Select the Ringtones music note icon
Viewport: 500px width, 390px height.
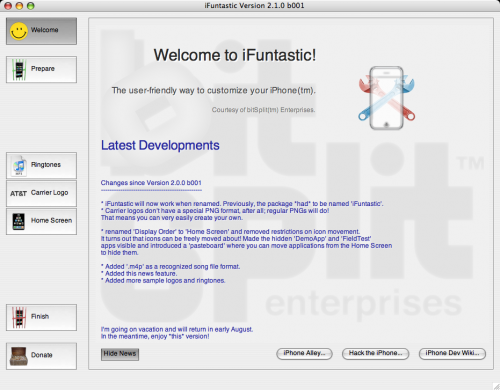19,166
